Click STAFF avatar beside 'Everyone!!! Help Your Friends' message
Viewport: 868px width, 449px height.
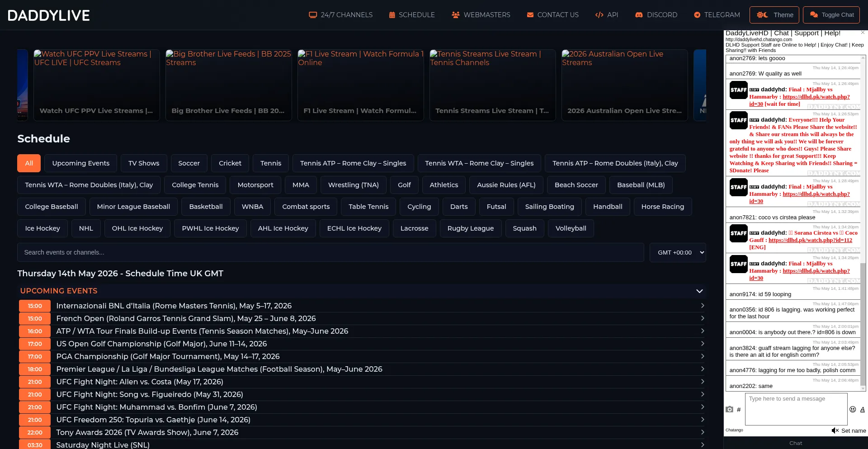(739, 120)
